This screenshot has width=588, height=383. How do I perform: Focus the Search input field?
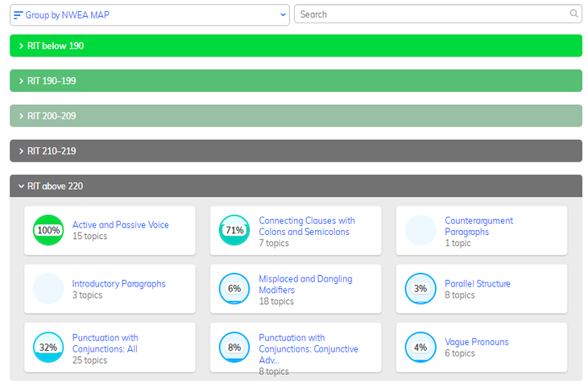pyautogui.click(x=431, y=14)
